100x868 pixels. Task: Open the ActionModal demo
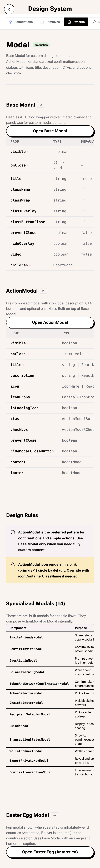tap(50, 322)
